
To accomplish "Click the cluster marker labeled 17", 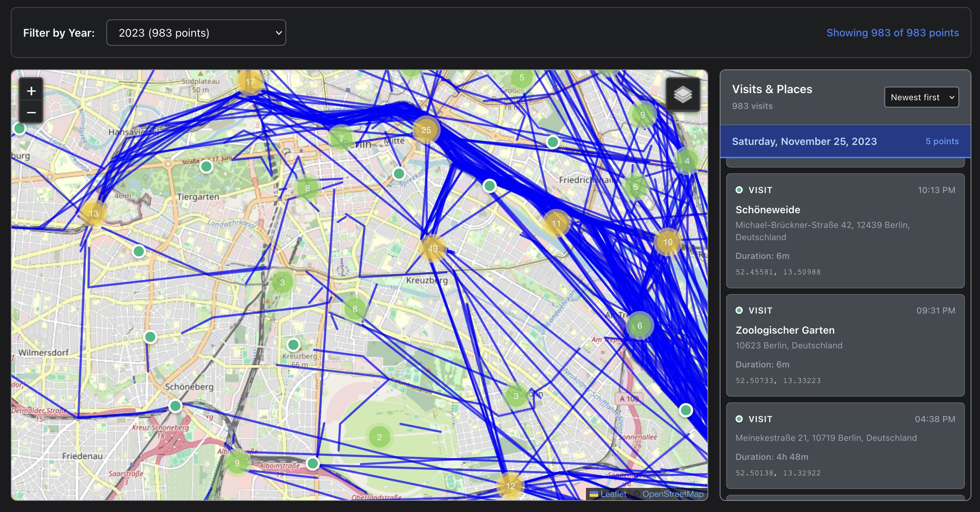I will coord(250,82).
